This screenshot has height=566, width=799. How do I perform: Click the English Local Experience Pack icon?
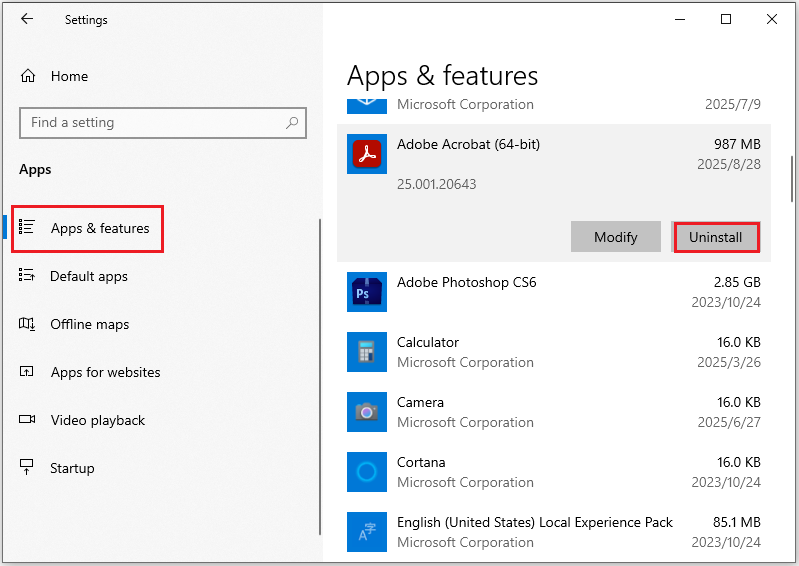367,532
